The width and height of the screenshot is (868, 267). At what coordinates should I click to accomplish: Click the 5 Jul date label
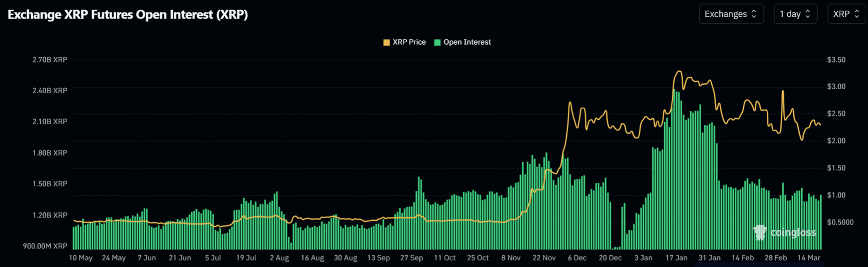click(x=212, y=257)
